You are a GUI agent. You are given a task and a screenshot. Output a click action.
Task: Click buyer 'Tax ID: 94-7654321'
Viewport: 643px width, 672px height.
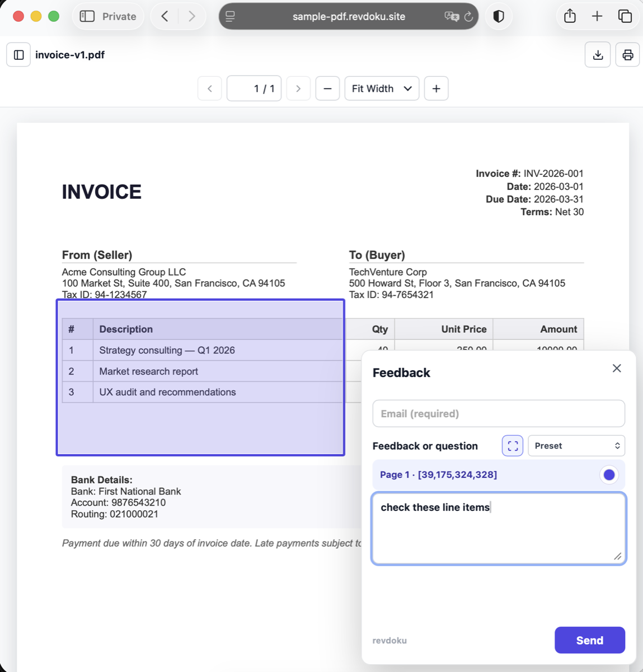(x=391, y=295)
